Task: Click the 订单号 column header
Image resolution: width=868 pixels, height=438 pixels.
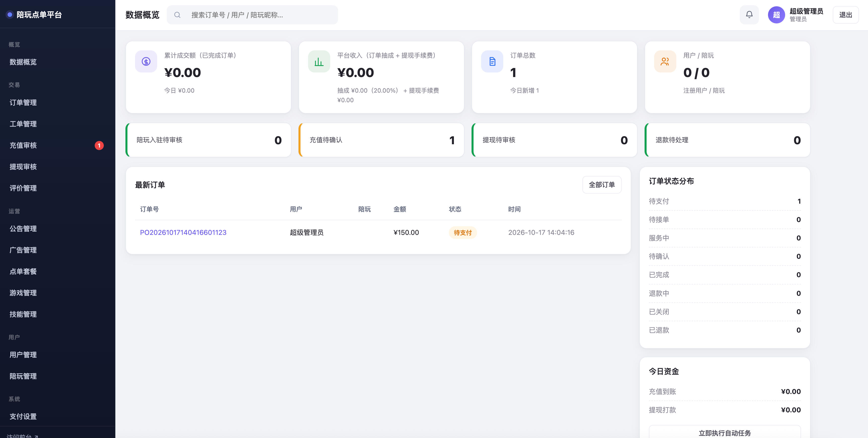Action: [149, 209]
